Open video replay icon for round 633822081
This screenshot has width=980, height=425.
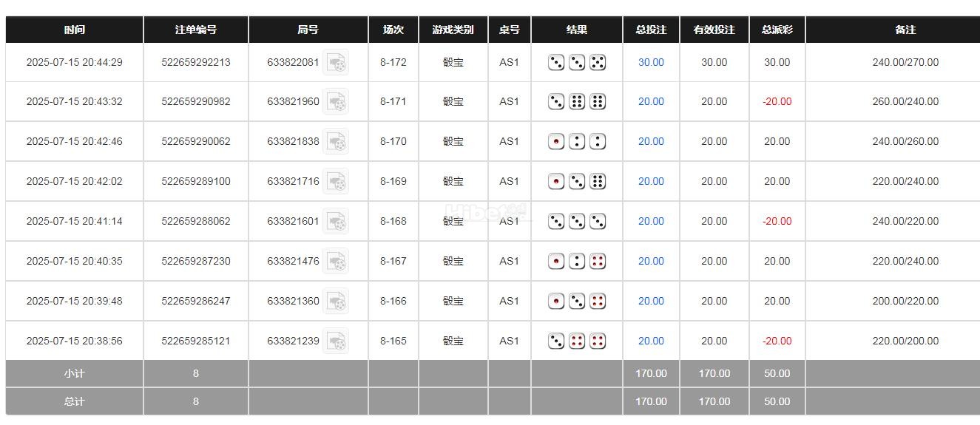(336, 63)
